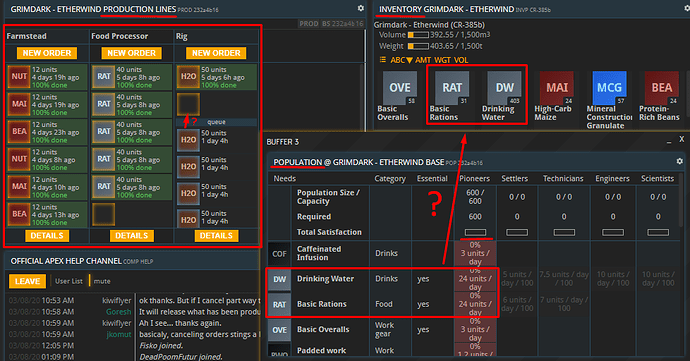Click Food Processor column title
This screenshot has height=361, width=690.
pos(120,36)
